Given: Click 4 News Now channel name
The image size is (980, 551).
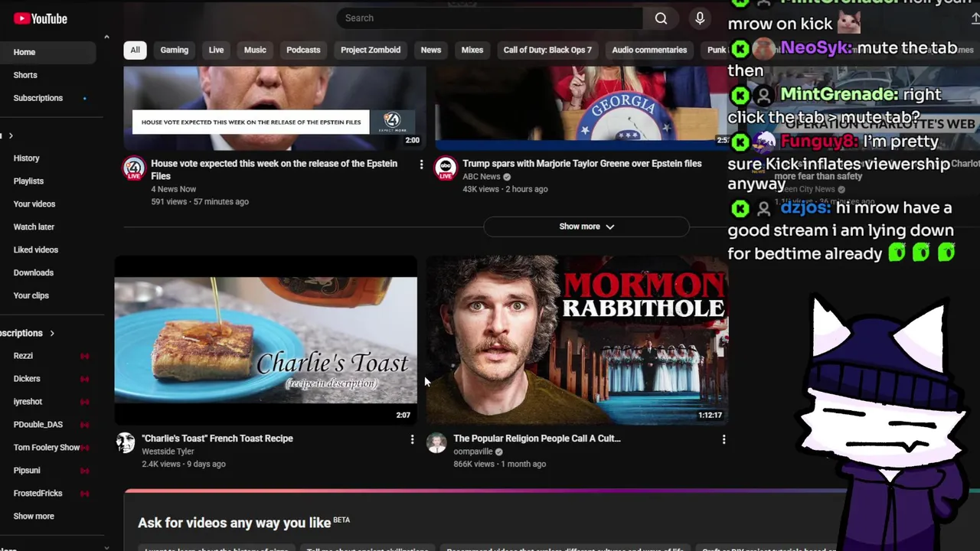Looking at the screenshot, I should click(173, 189).
